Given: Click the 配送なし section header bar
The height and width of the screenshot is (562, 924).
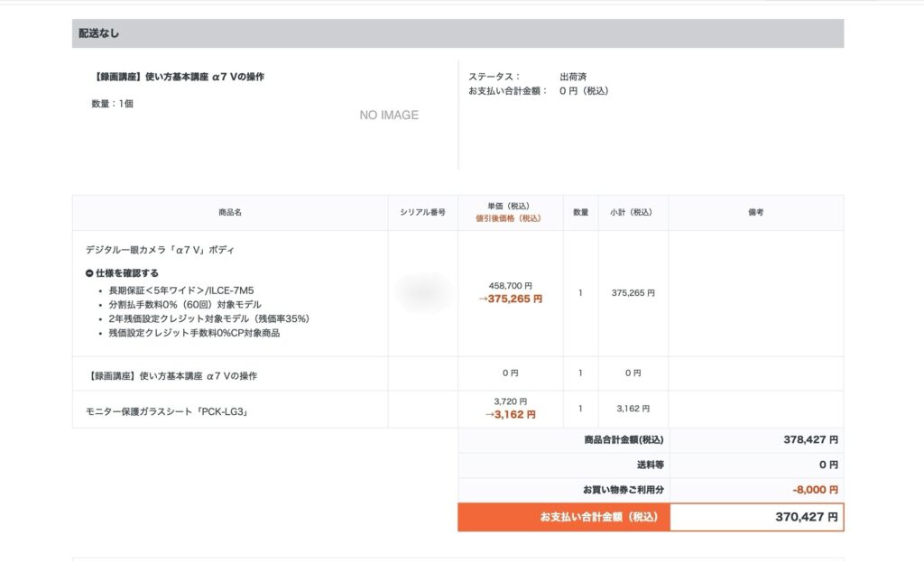Looking at the screenshot, I should [457, 33].
